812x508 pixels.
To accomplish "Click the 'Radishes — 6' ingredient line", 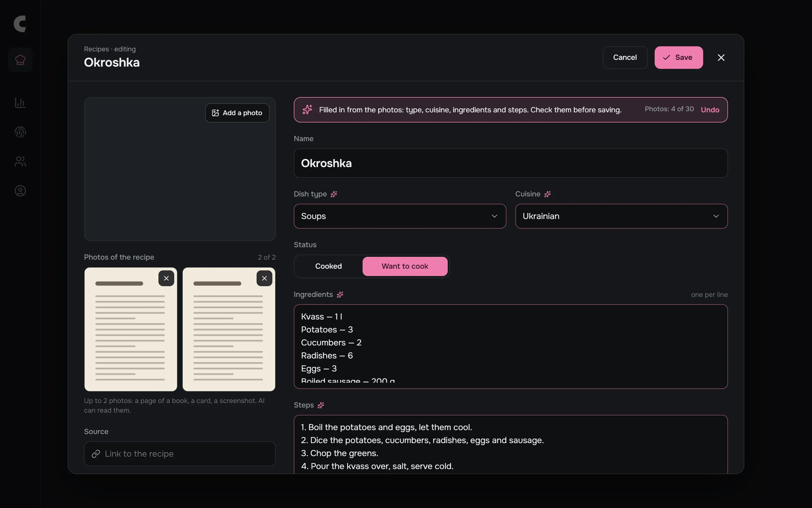I will [x=327, y=356].
